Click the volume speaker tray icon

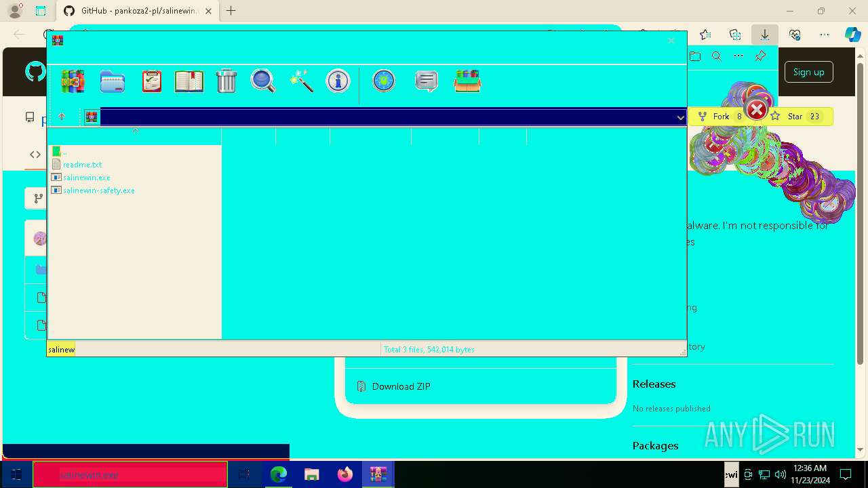tap(780, 474)
